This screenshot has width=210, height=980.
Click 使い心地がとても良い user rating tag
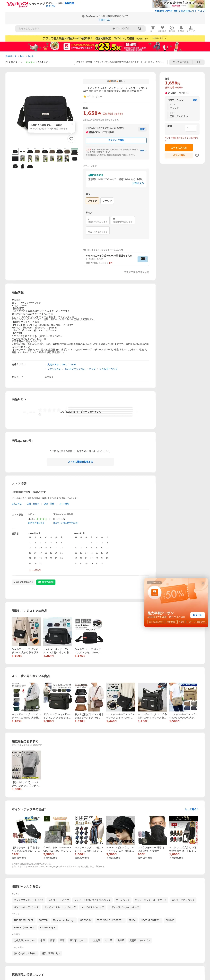point(25,953)
